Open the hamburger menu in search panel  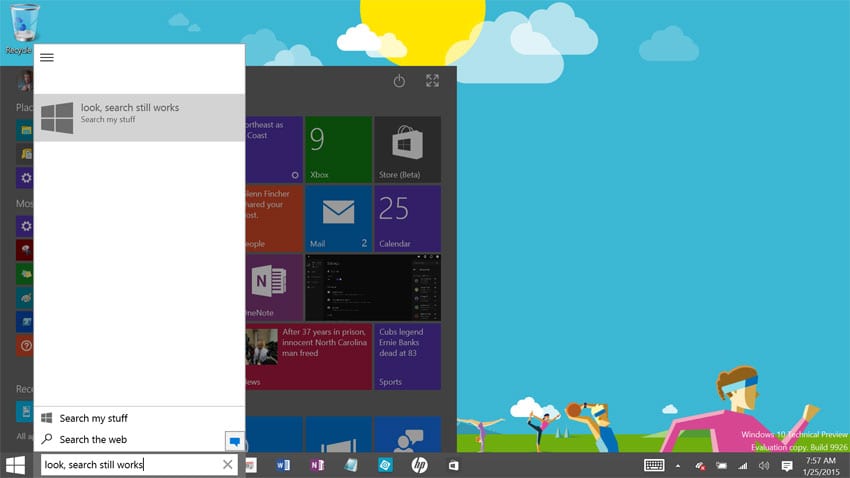pos(47,58)
